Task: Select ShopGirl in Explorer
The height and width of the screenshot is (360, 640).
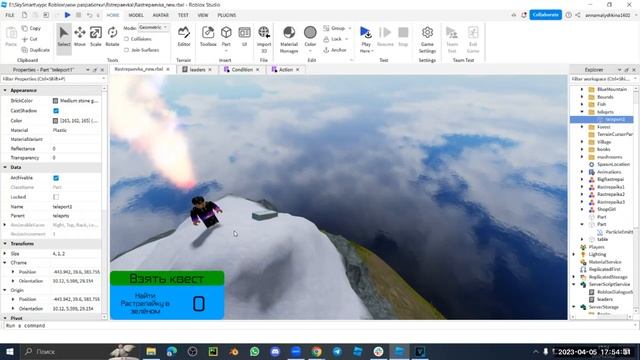Action: click(606, 209)
